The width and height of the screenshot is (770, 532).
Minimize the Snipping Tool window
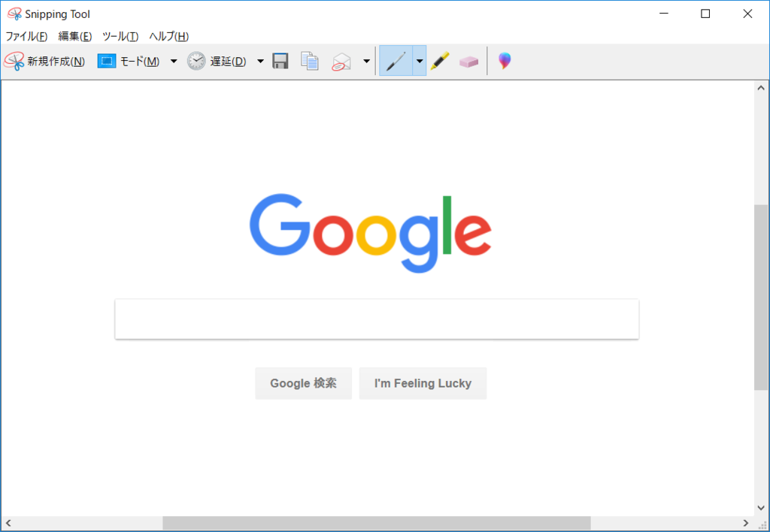(x=664, y=14)
